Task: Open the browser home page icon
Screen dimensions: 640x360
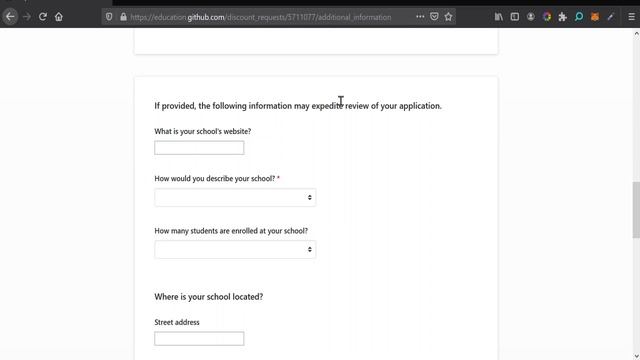Action: pos(59,17)
